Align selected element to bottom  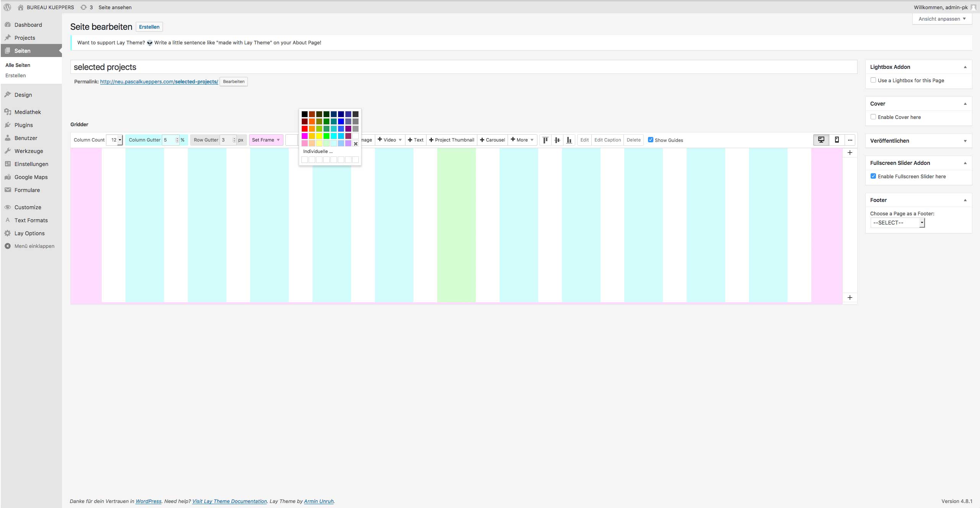(569, 140)
